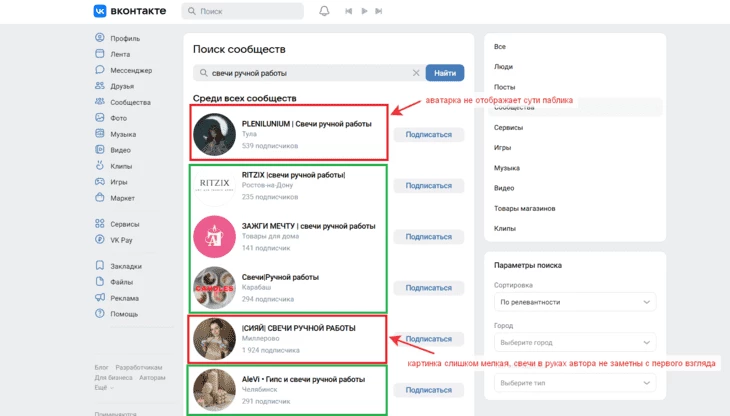This screenshot has width=730, height=416.
Task: Skip to next track in player
Action: click(x=379, y=11)
